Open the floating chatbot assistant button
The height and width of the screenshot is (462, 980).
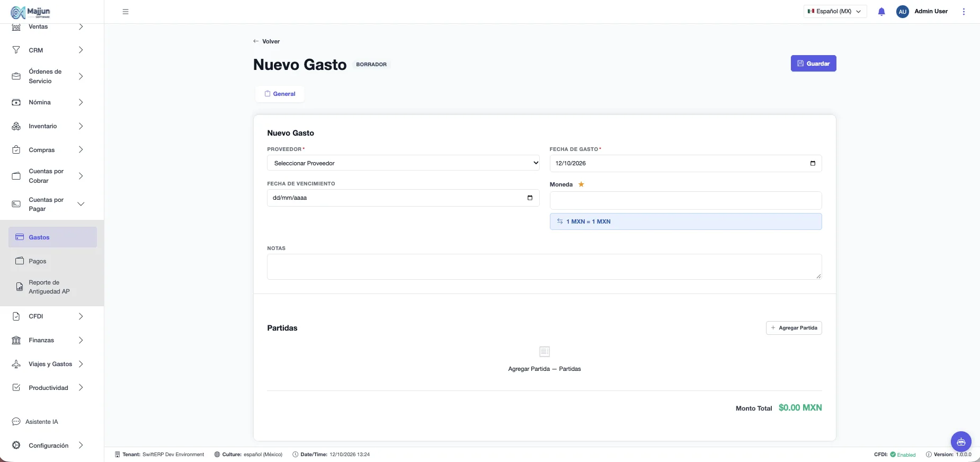[x=961, y=441]
